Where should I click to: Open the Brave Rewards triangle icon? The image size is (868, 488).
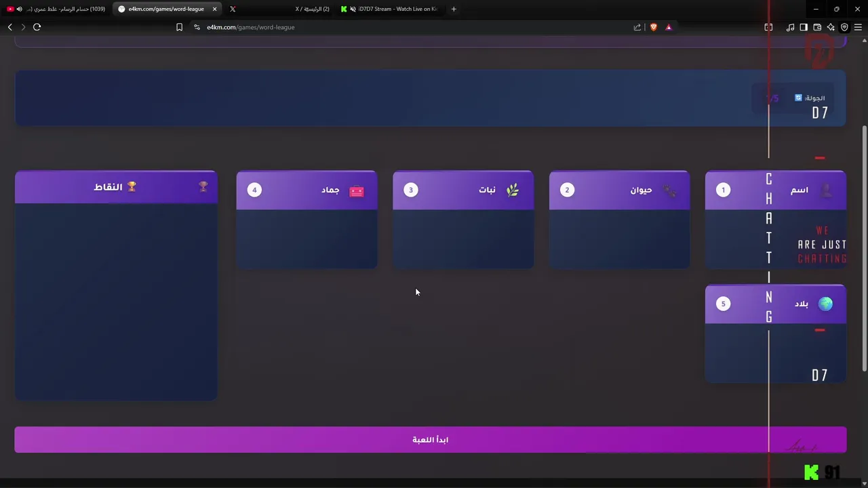[x=669, y=27]
